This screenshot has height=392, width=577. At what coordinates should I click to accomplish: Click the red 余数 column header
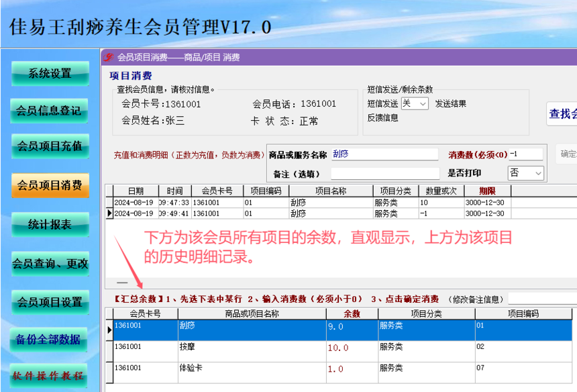tap(352, 314)
